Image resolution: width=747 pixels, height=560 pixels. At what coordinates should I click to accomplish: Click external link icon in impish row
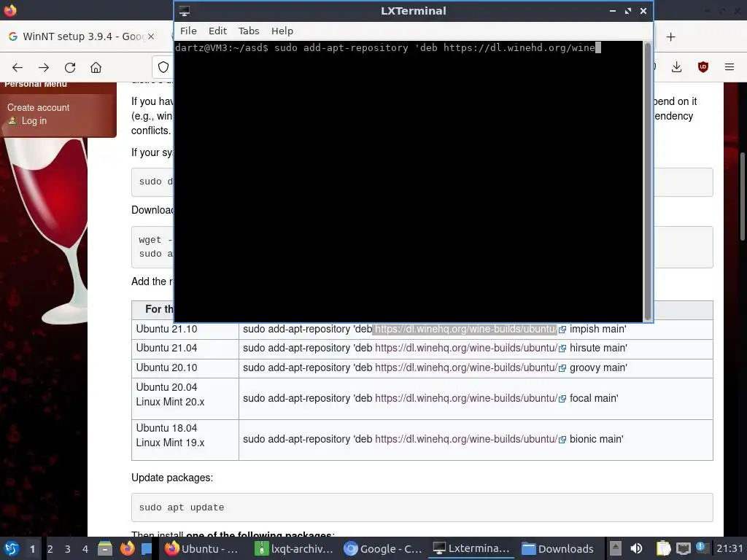[x=562, y=330]
